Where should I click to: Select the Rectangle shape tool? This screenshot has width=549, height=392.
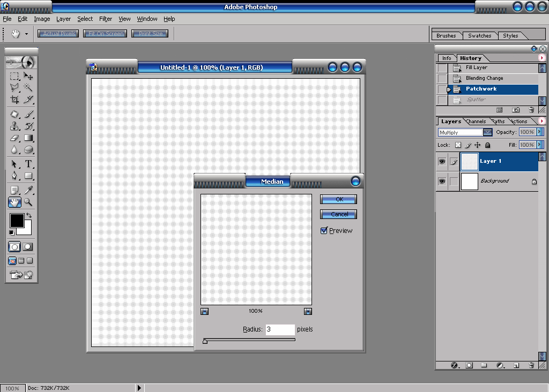pos(28,176)
